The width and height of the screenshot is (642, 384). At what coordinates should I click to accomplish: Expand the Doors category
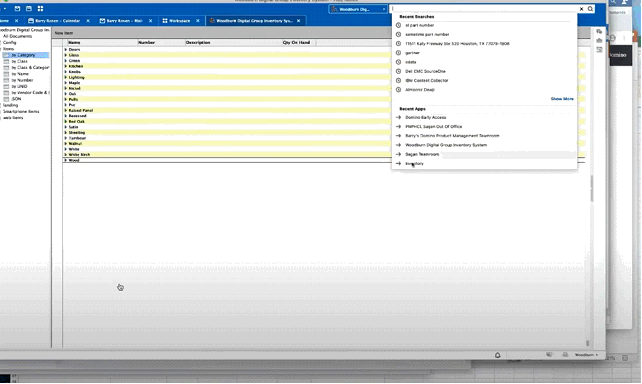[x=66, y=50]
